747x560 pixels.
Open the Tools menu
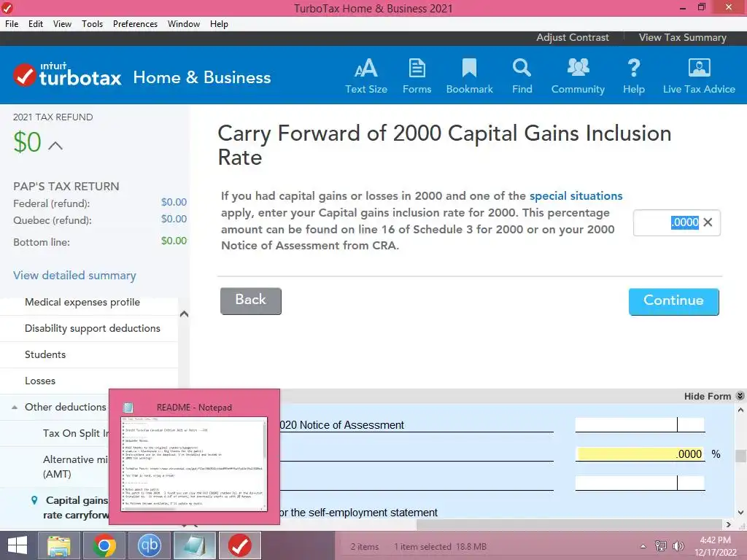93,24
